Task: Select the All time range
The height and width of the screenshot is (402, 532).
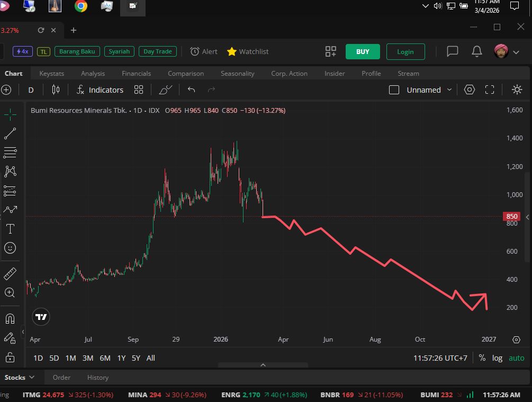Action: (x=151, y=358)
